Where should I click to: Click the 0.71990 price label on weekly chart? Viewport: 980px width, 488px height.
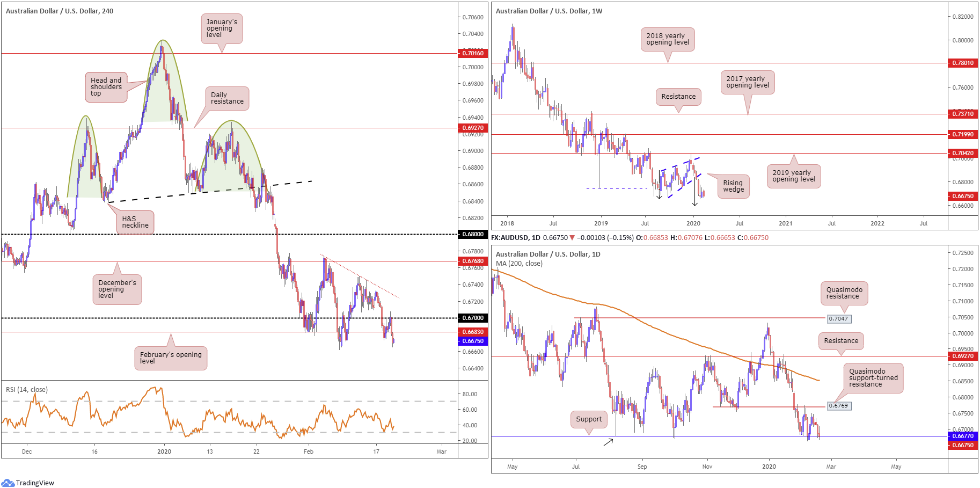pyautogui.click(x=963, y=134)
